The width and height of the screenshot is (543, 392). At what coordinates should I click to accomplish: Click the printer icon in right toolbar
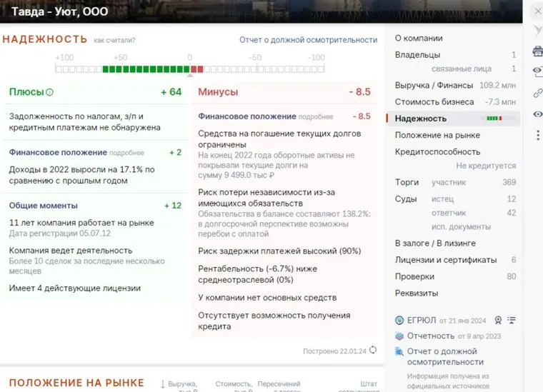537,51
